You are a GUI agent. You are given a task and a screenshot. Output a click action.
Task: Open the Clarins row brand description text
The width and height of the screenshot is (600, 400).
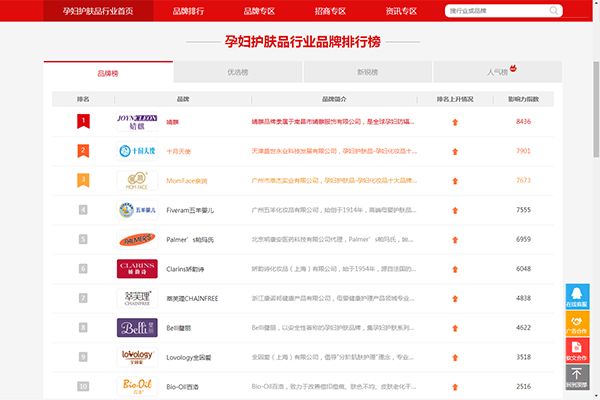point(333,269)
